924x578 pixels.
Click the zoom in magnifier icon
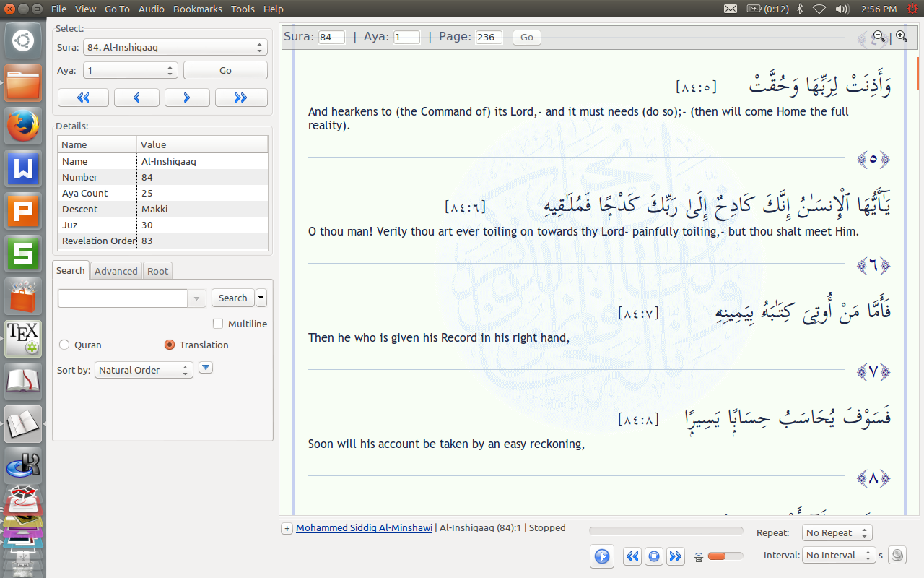coord(901,36)
